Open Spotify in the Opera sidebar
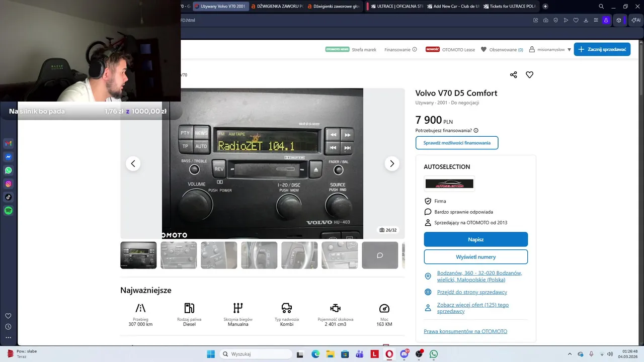This screenshot has width=644, height=362. tap(9, 211)
